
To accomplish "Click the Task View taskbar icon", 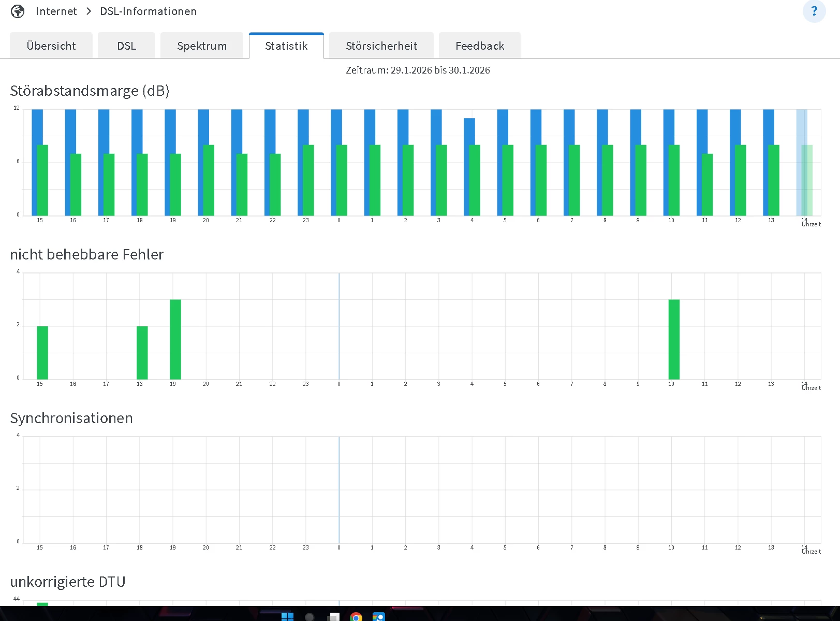I will click(334, 616).
